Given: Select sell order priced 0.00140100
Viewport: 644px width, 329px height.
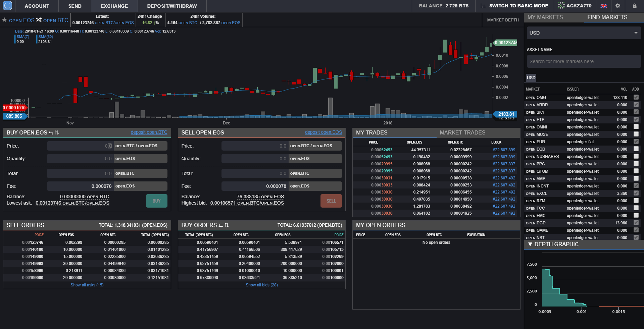Looking at the screenshot, I should pos(87,250).
